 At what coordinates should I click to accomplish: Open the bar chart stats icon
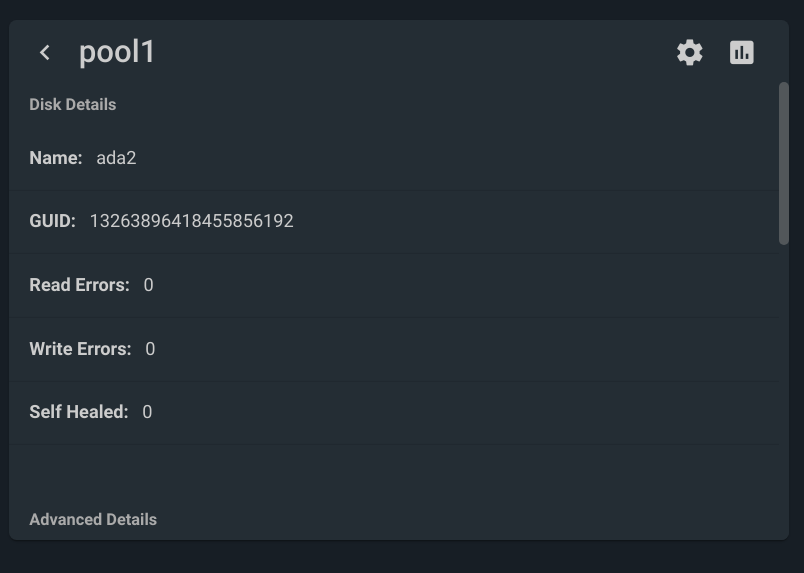pos(741,52)
